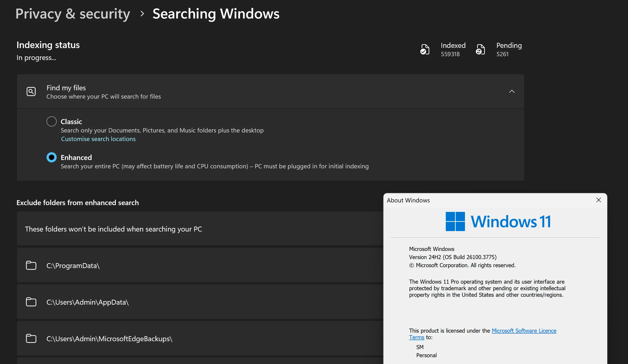Image resolution: width=628 pixels, height=364 pixels.
Task: Click Exclude folders from enhanced search heading
Action: click(77, 203)
